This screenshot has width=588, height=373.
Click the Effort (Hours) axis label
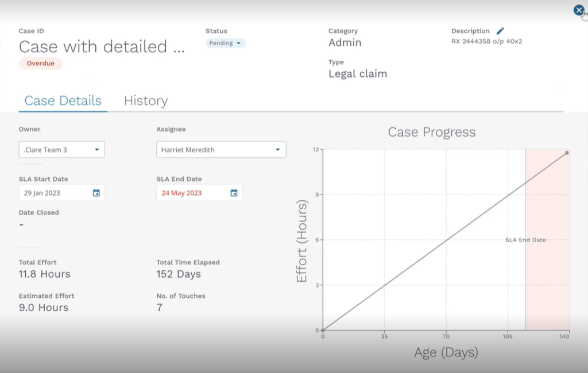tap(301, 240)
